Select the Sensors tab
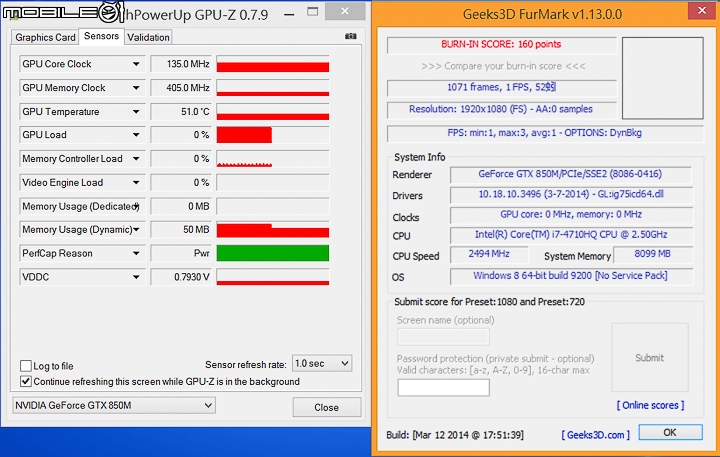The image size is (720, 457). point(101,36)
